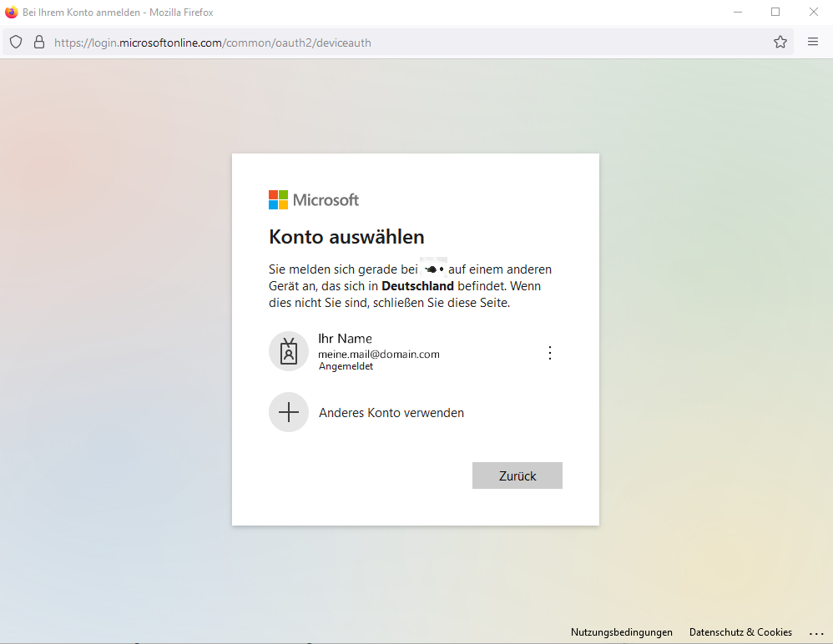Viewport: 833px width, 644px height.
Task: Click the plus icon for another account
Action: [289, 412]
